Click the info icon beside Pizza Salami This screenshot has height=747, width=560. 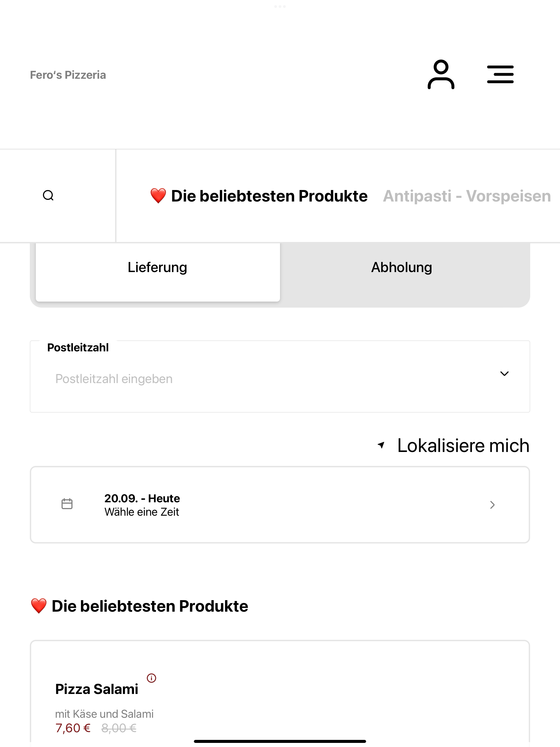151,678
